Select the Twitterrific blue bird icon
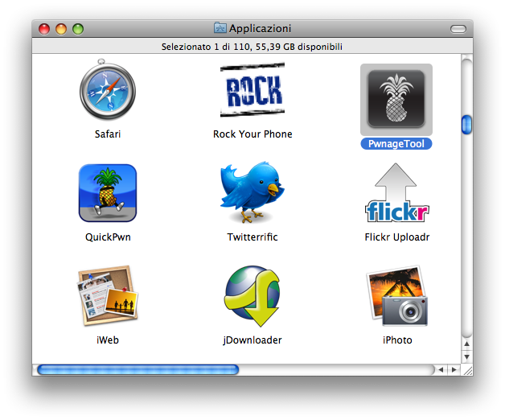 pos(252,192)
